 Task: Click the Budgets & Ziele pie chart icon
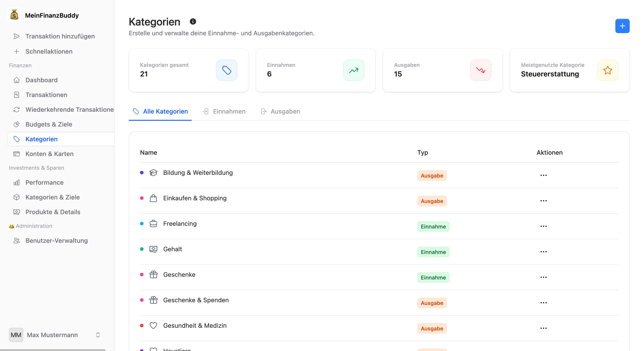click(17, 124)
